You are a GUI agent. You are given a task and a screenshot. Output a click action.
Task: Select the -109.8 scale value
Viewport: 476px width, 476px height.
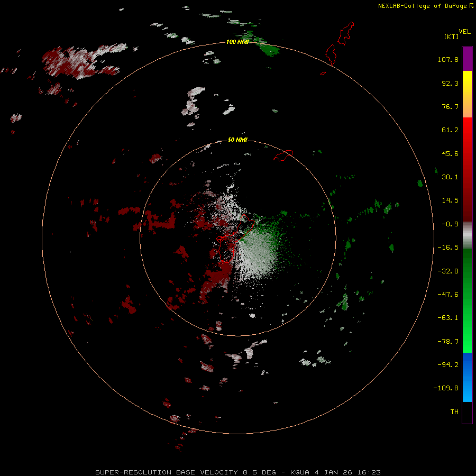pyautogui.click(x=446, y=388)
